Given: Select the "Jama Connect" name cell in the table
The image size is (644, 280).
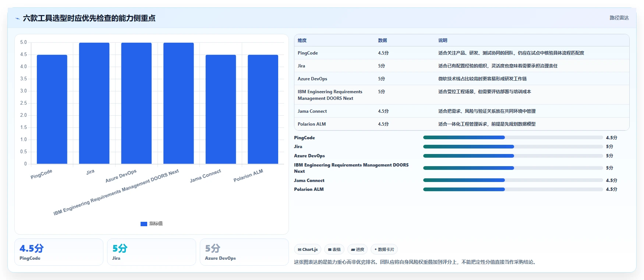Looking at the screenshot, I should click(x=312, y=111).
